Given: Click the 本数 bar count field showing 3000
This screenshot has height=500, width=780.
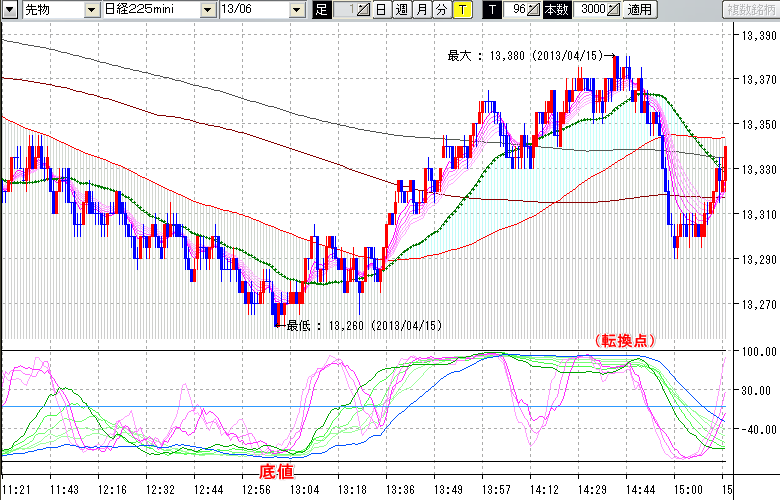Looking at the screenshot, I should tap(590, 10).
